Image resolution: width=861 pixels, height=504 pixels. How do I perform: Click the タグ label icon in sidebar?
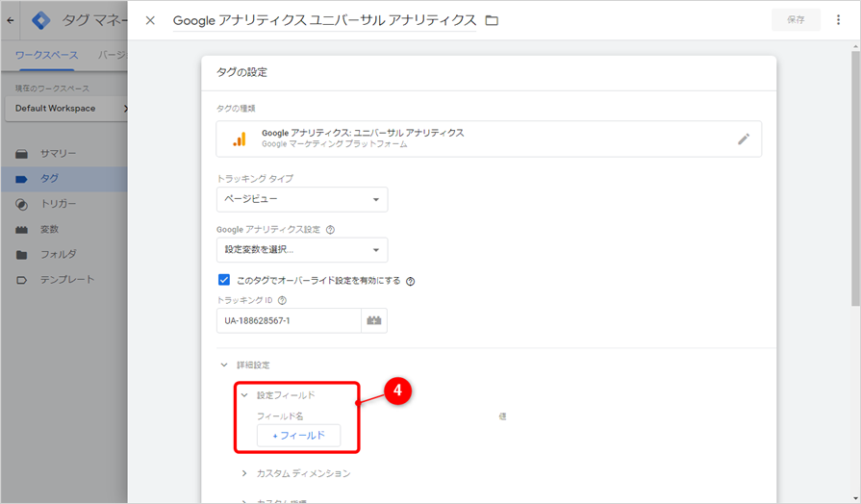pos(21,179)
